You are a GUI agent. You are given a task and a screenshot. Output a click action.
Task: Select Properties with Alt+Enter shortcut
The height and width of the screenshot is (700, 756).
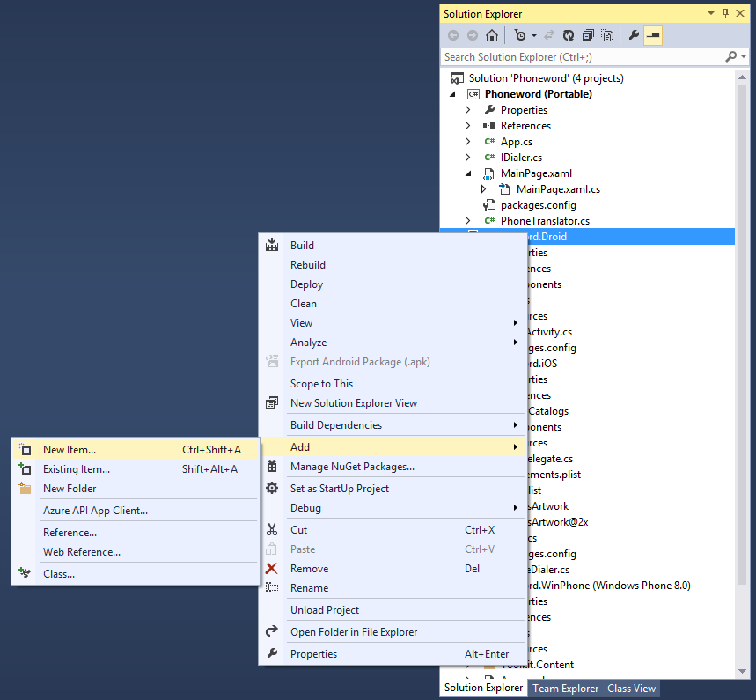(x=393, y=654)
